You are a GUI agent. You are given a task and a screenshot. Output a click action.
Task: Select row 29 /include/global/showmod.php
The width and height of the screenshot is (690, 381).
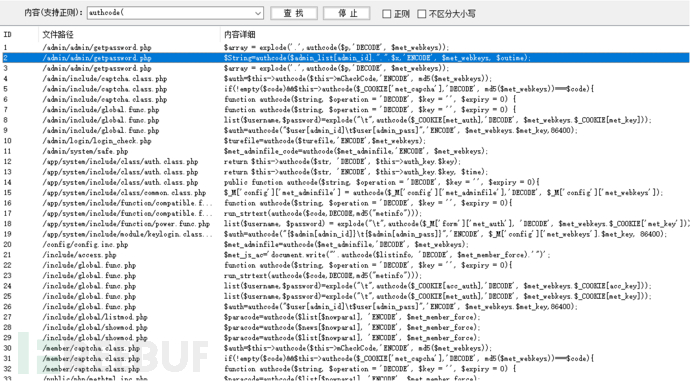coord(95,338)
